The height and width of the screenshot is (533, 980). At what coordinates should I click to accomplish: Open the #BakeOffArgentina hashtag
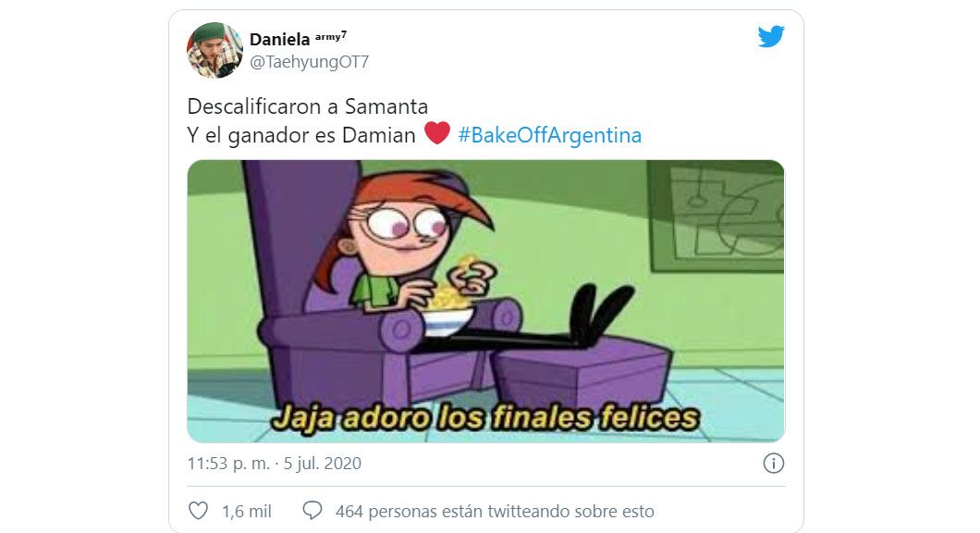549,135
